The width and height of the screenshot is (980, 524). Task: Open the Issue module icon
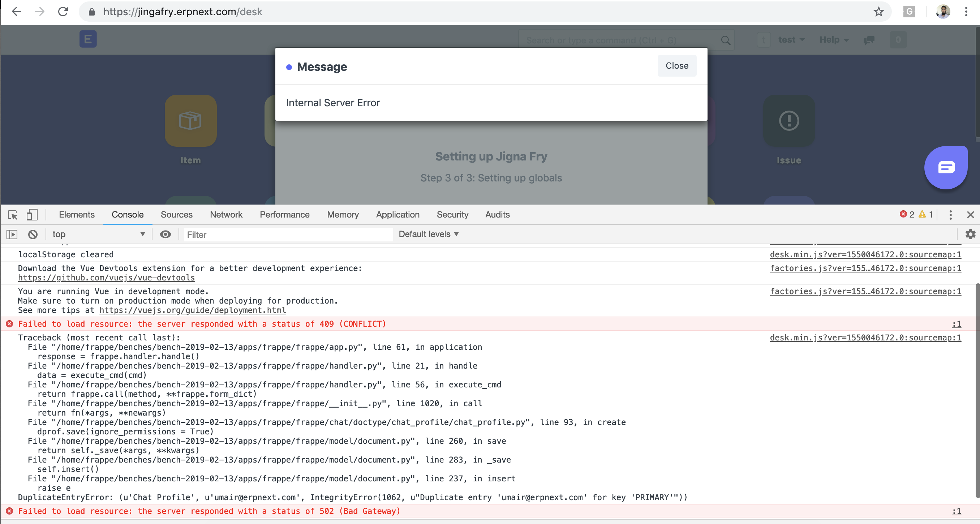pos(789,121)
